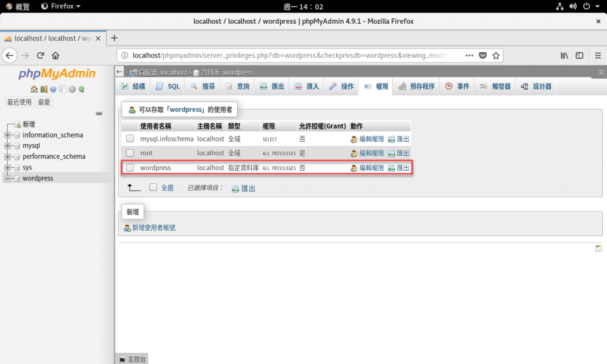Image resolution: width=607 pixels, height=364 pixels.
Task: Switch to the 匯出 tab
Action: [x=271, y=87]
